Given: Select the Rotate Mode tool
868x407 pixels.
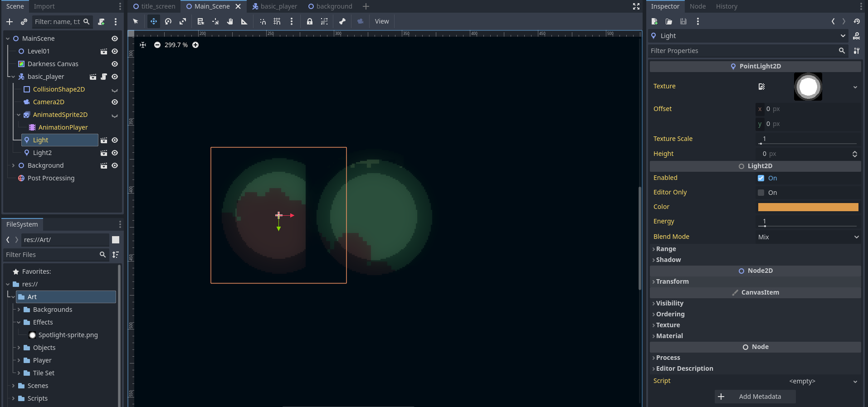Looking at the screenshot, I should click(x=168, y=21).
